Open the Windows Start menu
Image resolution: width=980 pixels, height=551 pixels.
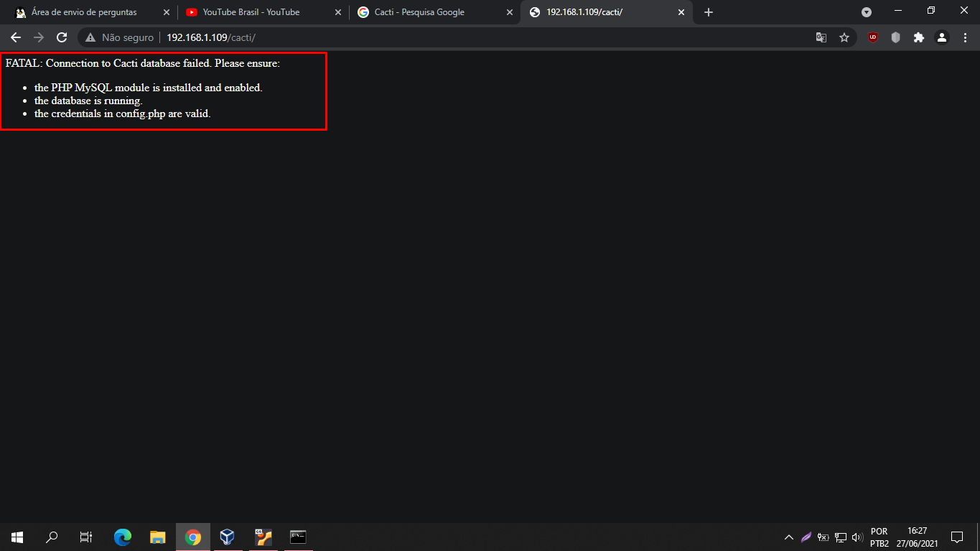point(17,537)
